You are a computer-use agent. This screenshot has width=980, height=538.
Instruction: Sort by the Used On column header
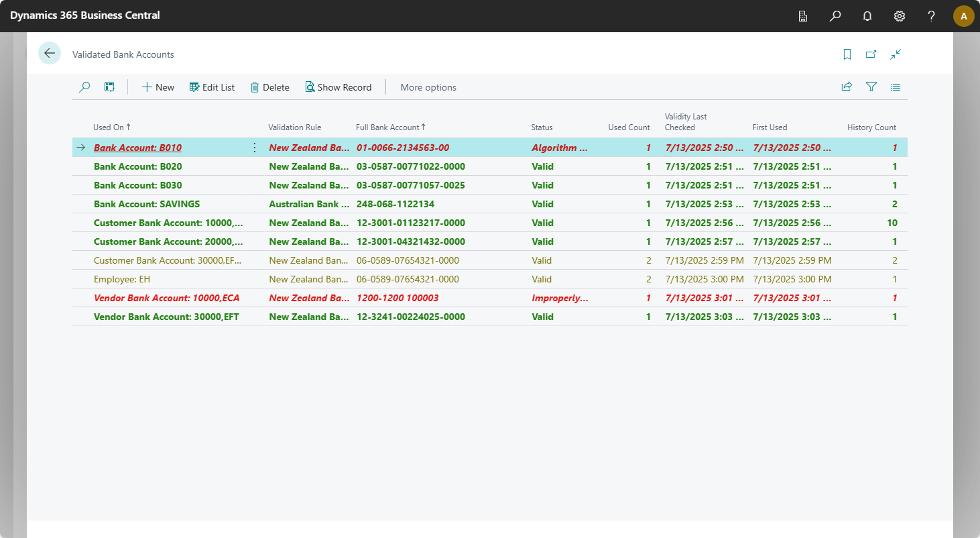tap(112, 127)
